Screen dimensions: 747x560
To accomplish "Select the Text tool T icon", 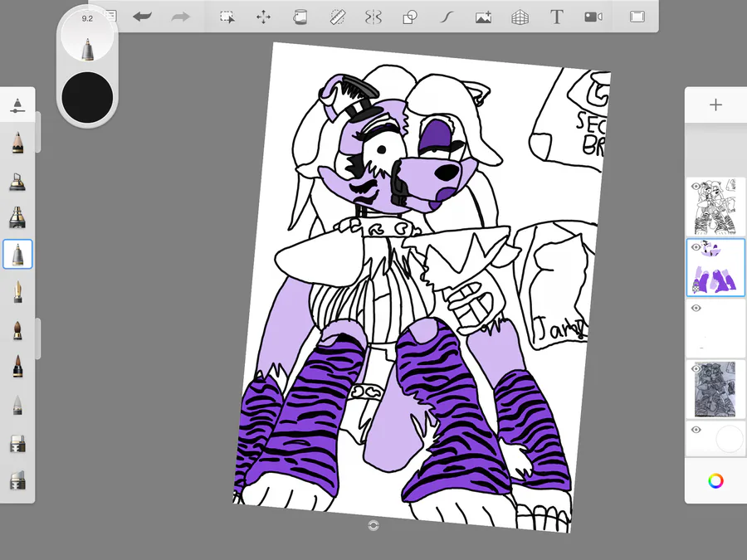I will click(x=556, y=17).
